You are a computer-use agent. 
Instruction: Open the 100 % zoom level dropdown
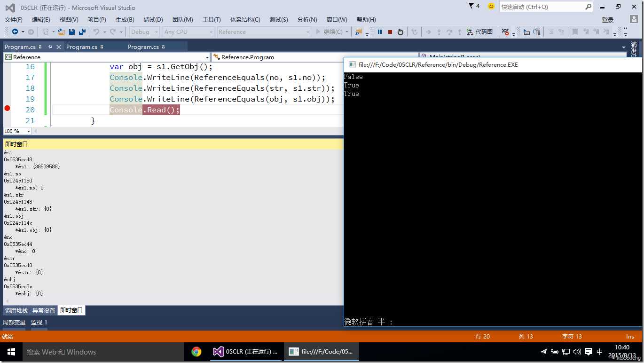coord(17,131)
